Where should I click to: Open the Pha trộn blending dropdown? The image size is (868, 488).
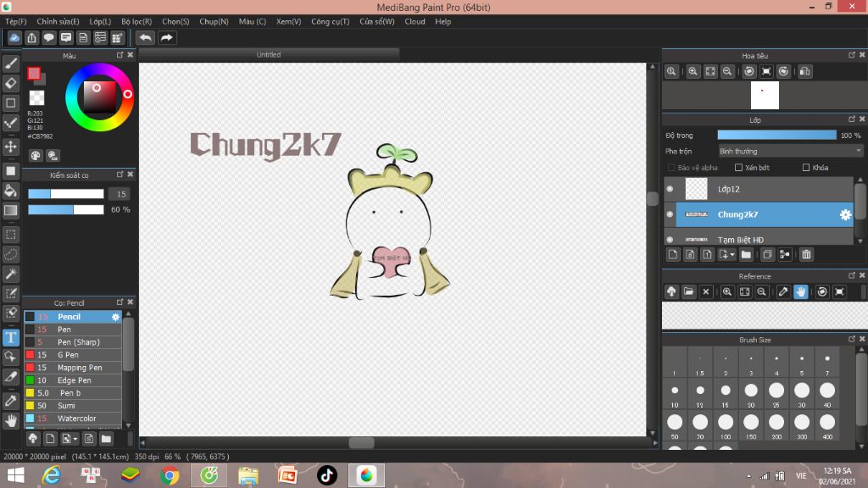[791, 151]
